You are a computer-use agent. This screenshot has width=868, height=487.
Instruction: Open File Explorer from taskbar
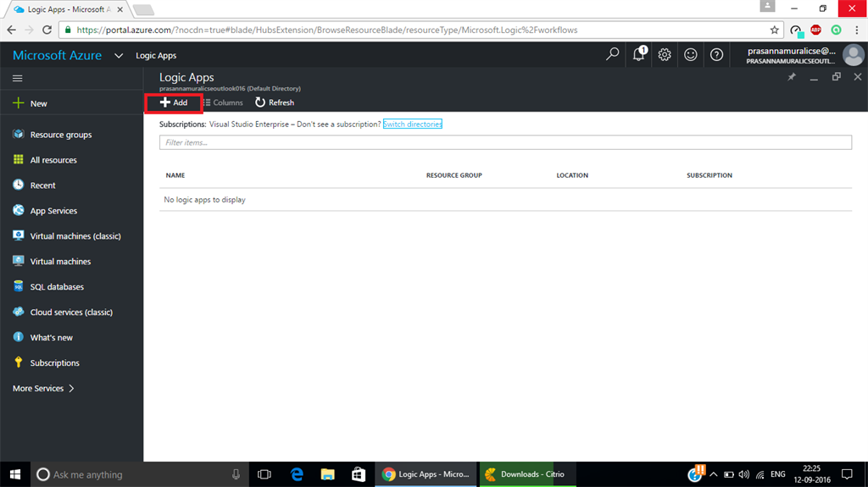[x=328, y=474]
